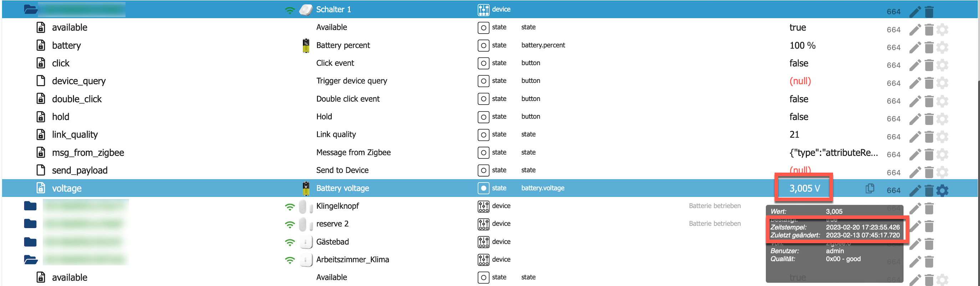Click the Battery percent icon
980x286 pixels.
(x=306, y=46)
